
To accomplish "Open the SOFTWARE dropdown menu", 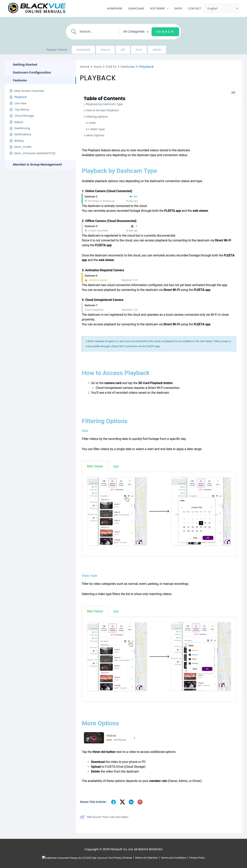I will (159, 8).
